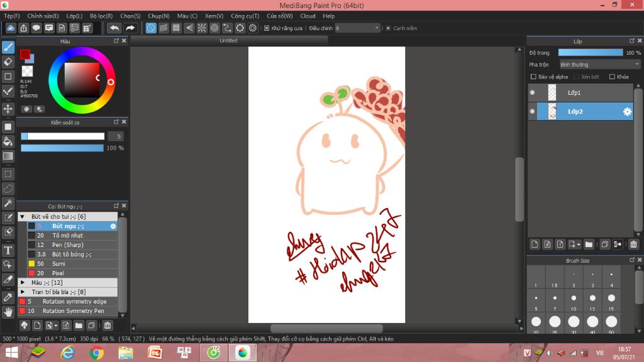Select the Tô mờ nhạt brush

click(x=72, y=236)
